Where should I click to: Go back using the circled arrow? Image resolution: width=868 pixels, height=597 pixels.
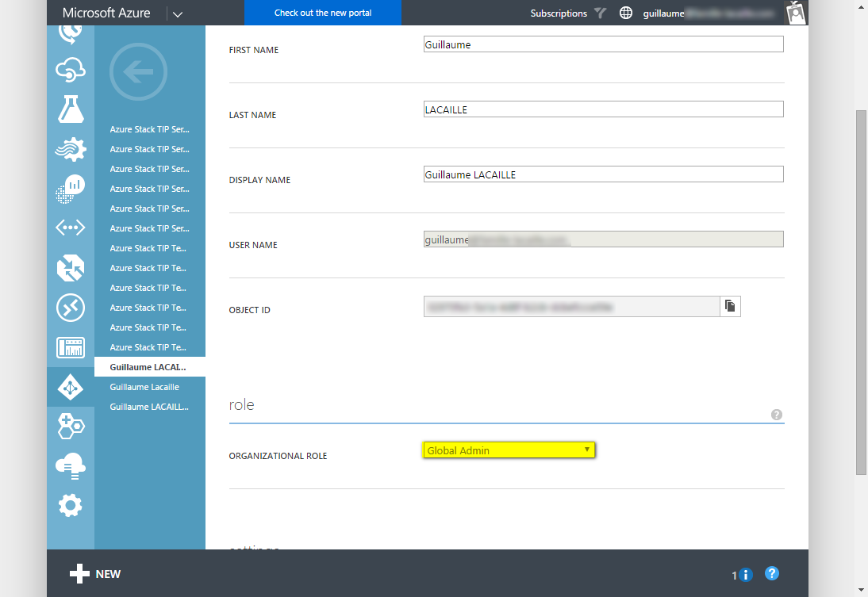138,72
